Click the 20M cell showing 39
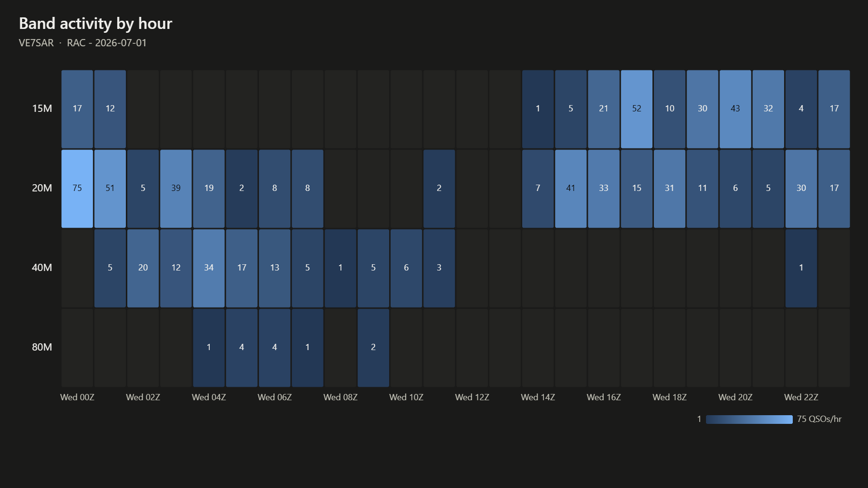The width and height of the screenshot is (868, 488). (x=176, y=189)
